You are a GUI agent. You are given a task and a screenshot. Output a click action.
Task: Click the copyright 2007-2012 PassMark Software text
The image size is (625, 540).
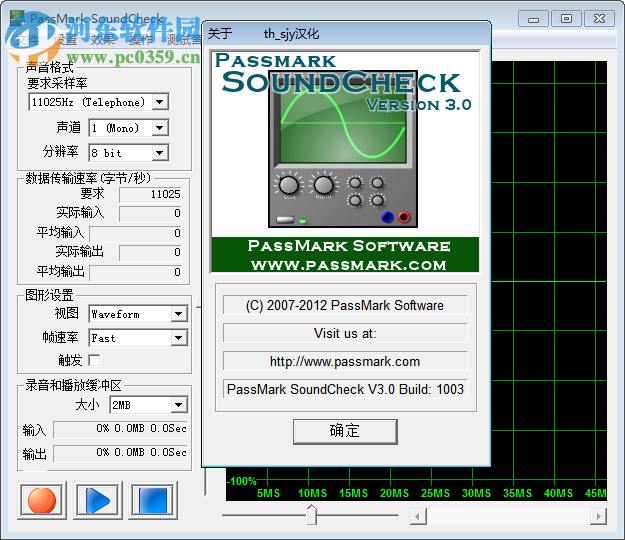pyautogui.click(x=345, y=305)
